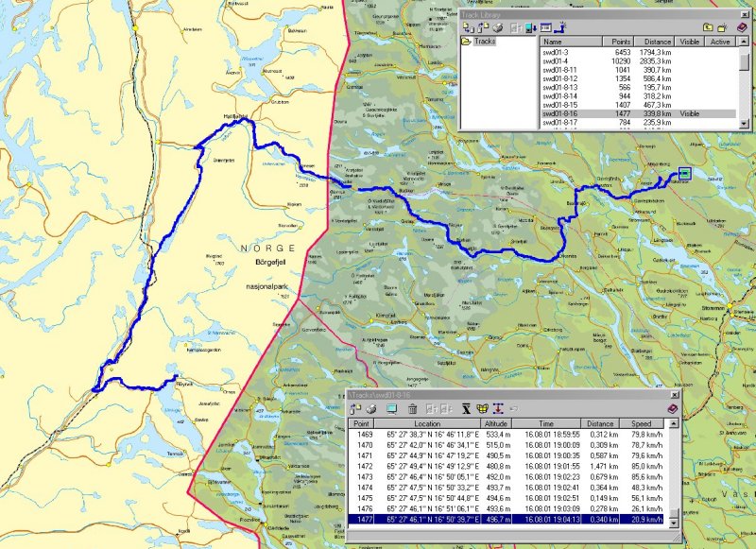Viewport: 756px width, 549px height.
Task: Toggle Active cell for track swd01-8-16
Action: (720, 113)
